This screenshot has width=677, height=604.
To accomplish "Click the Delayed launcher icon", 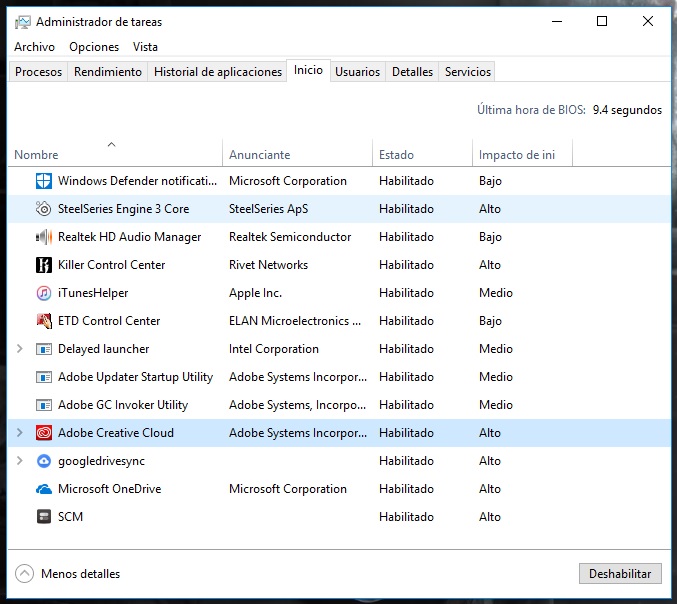I will pos(44,349).
